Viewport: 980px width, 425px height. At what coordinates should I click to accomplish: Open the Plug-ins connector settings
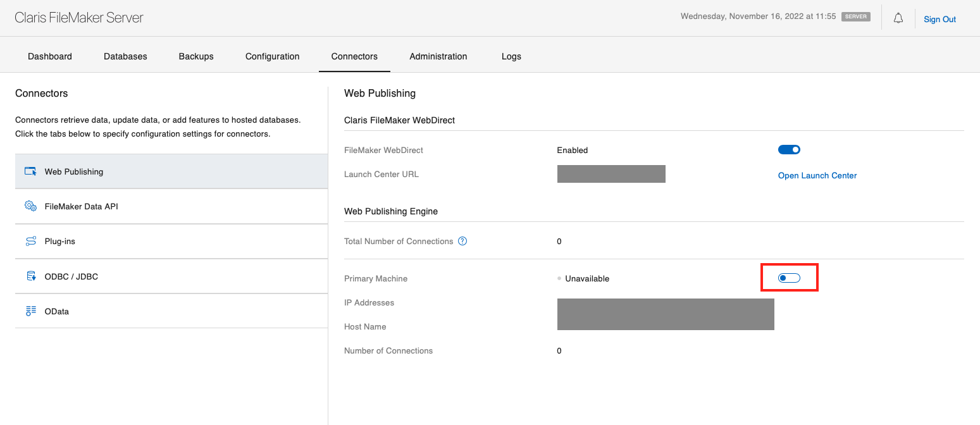(x=171, y=241)
